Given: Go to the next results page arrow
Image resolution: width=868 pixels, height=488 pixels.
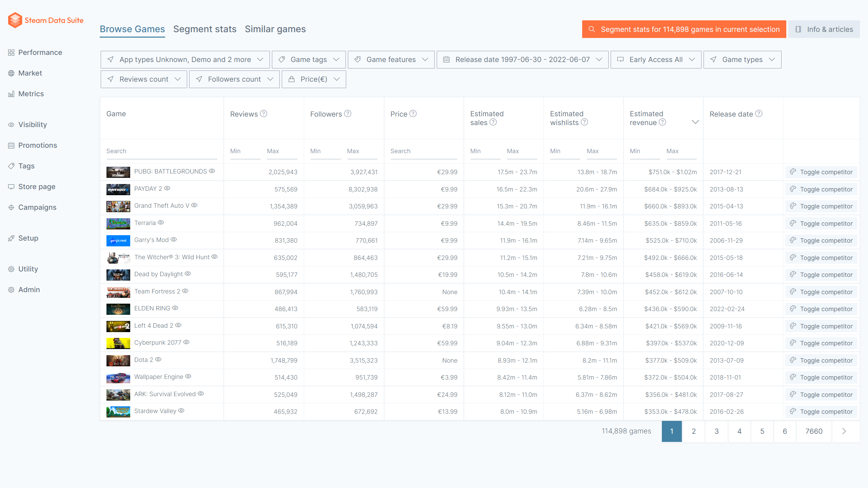Looking at the screenshot, I should click(844, 431).
